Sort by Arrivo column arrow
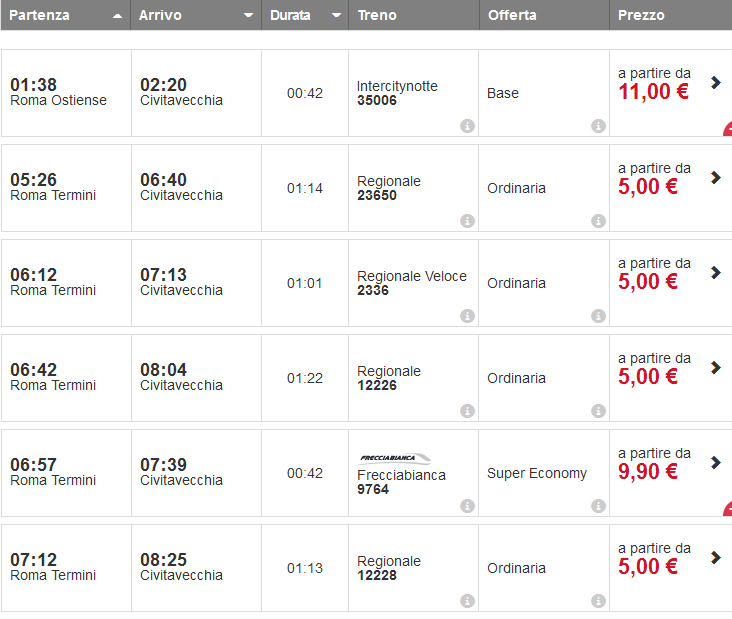 pyautogui.click(x=248, y=16)
